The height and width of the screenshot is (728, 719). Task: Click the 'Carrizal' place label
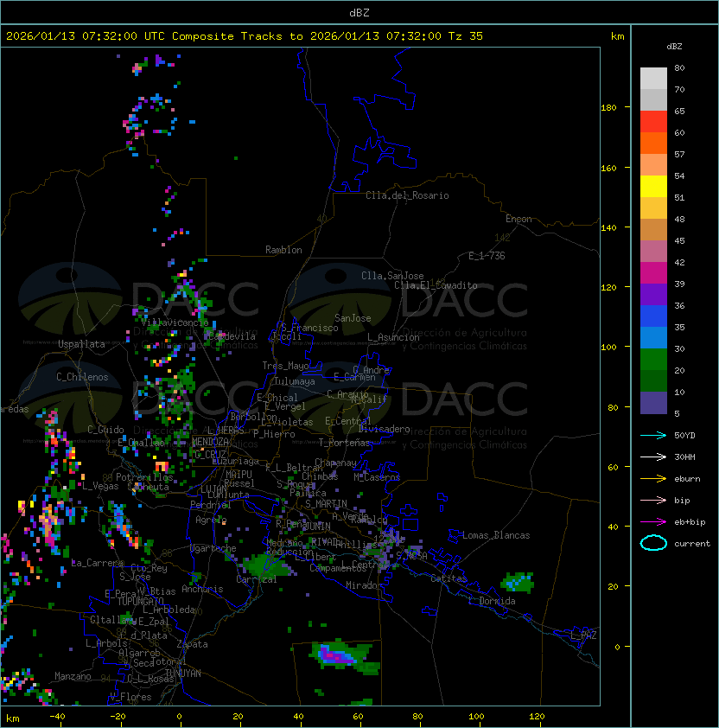[x=257, y=579]
